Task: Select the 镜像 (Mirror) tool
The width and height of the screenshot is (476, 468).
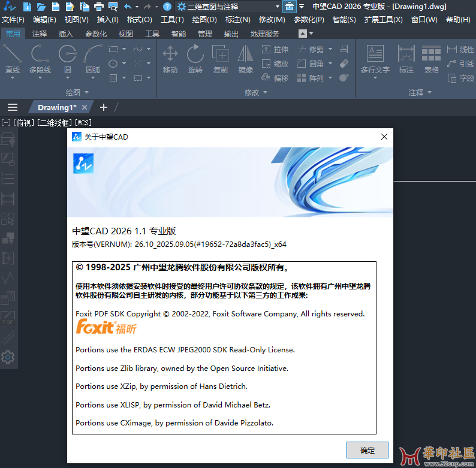Action: (x=245, y=59)
